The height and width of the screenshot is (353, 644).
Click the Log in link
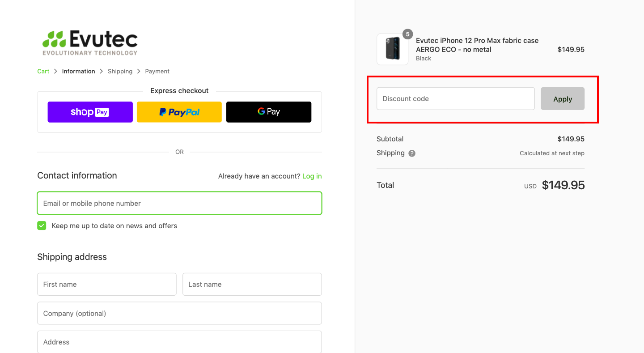312,176
